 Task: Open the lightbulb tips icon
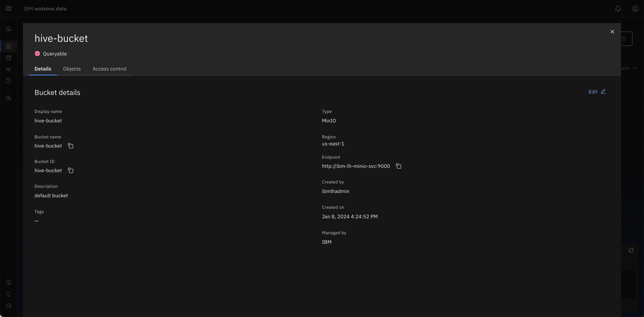[x=8, y=294]
